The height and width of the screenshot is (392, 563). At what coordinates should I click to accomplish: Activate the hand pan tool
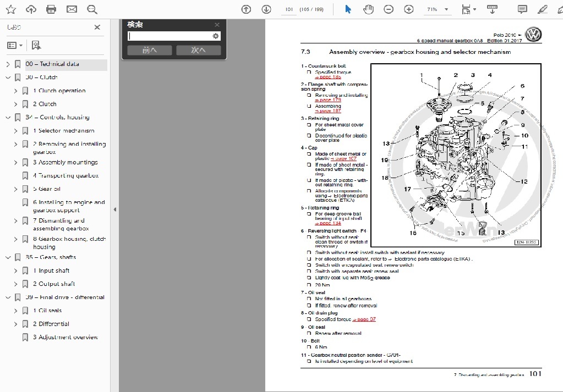[368, 9]
